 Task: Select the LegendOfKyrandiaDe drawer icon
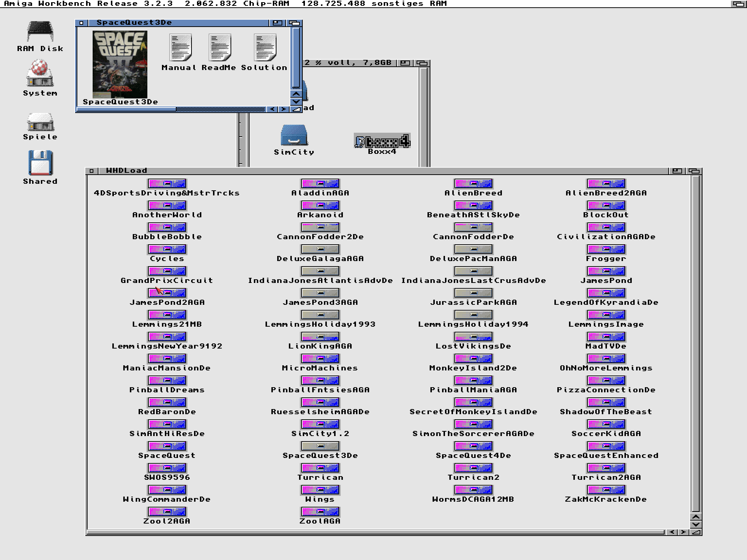[x=606, y=293]
